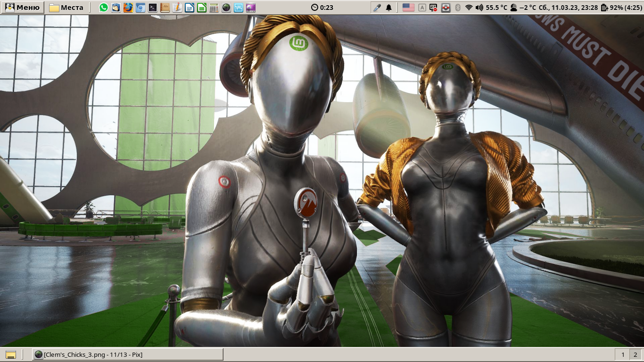Click the 0:23 timer applet
This screenshot has width=644, height=362.
(322, 8)
